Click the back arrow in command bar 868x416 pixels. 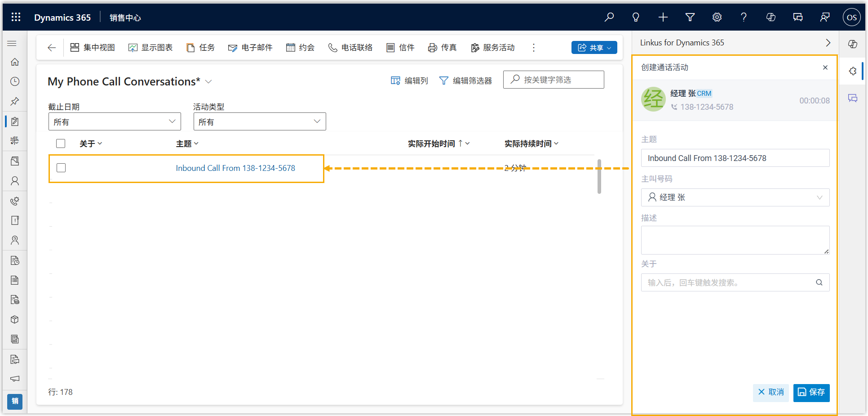(52, 48)
